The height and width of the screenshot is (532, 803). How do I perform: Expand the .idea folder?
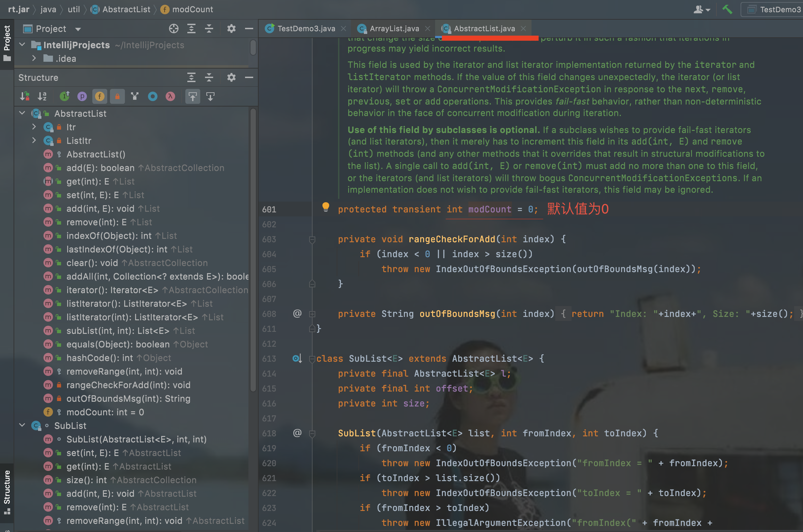[34, 58]
